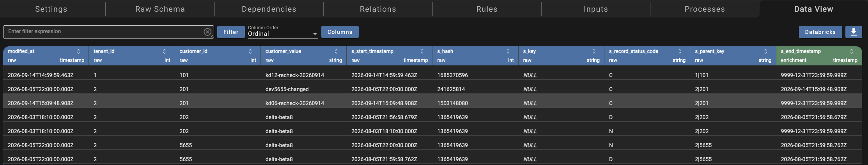Select cell kd06-recheck-20260914

[x=295, y=103]
